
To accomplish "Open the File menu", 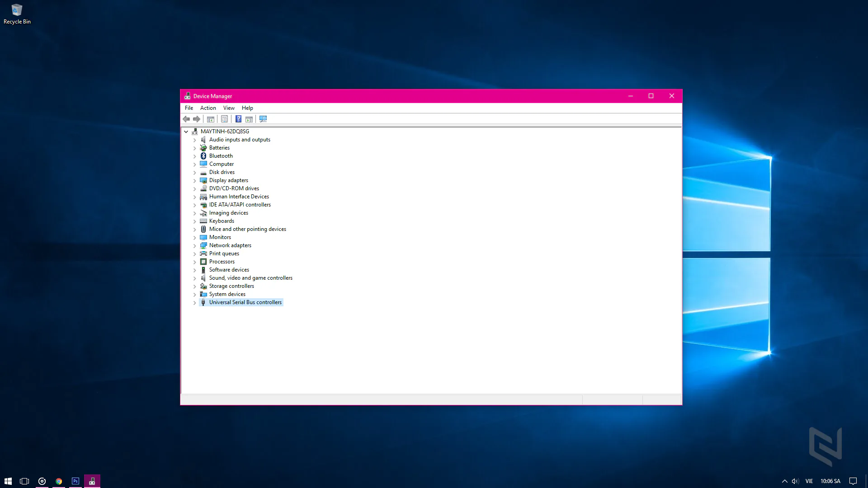I will point(189,108).
